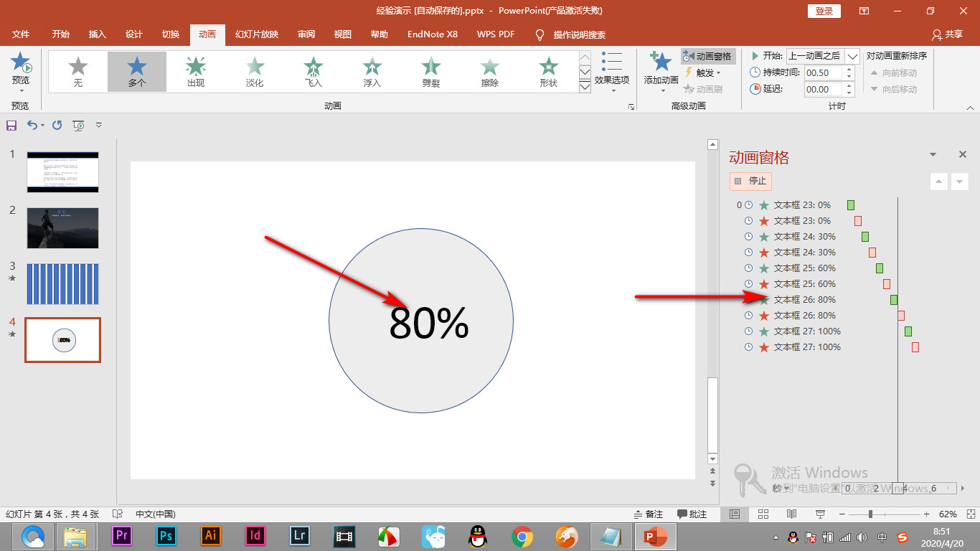
Task: Open the 插入 insert tab
Action: point(97,34)
